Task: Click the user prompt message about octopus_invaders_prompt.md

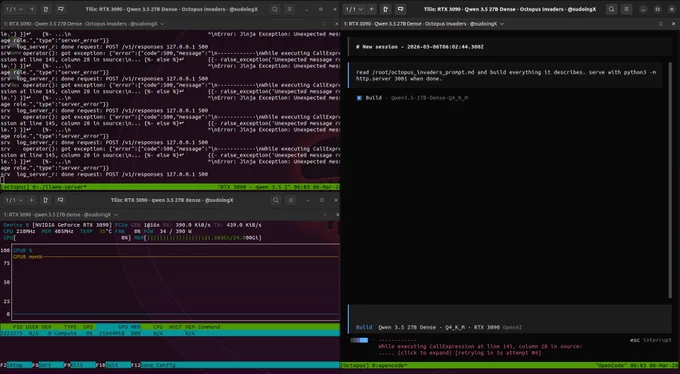Action: click(x=506, y=75)
